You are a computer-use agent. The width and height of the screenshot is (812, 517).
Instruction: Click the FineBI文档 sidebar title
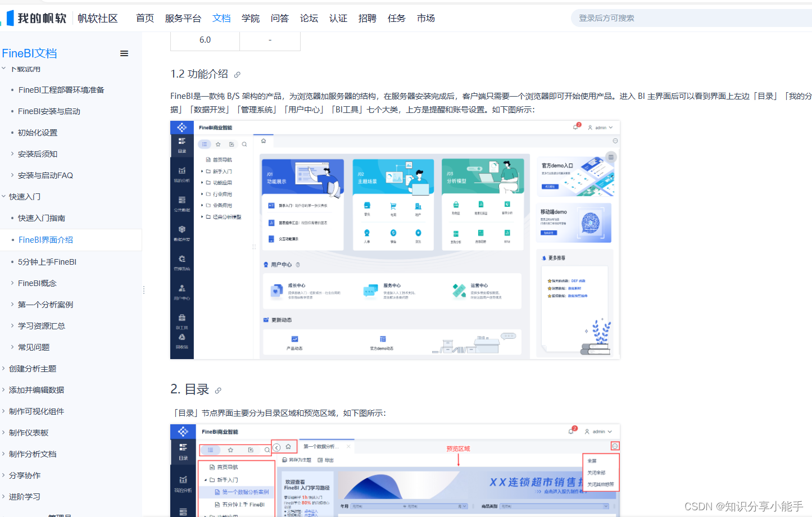[29, 53]
